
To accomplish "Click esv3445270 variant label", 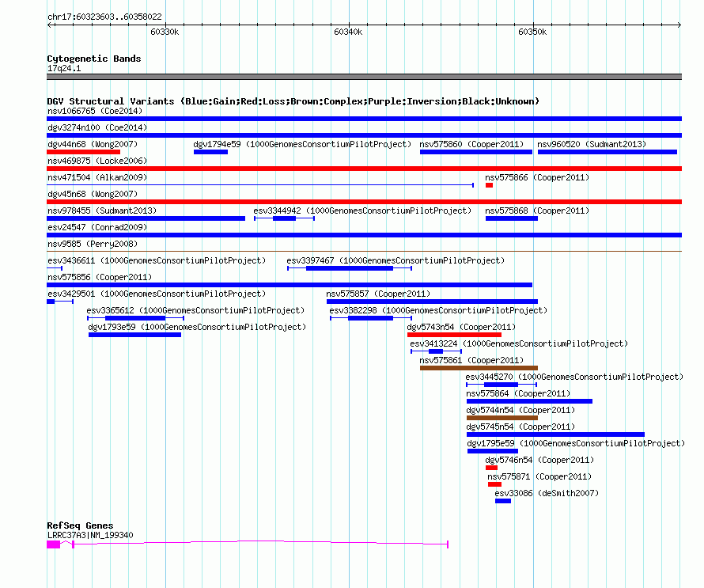I will (574, 377).
